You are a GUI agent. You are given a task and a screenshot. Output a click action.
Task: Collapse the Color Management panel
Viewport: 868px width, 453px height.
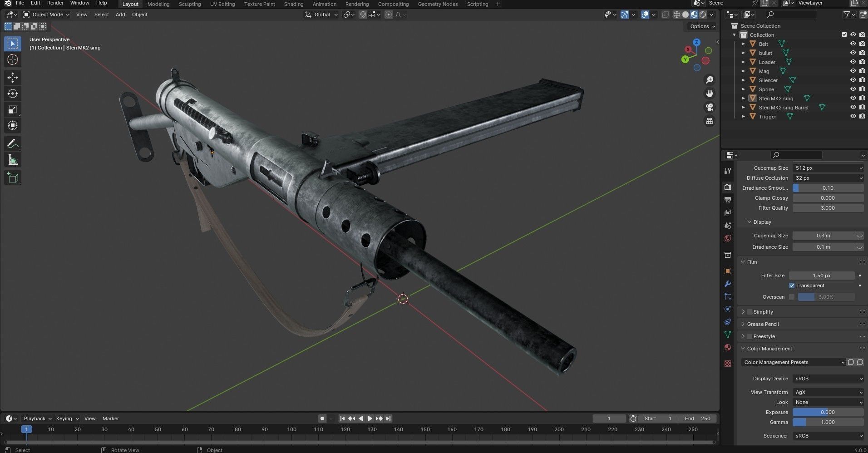[769, 349]
